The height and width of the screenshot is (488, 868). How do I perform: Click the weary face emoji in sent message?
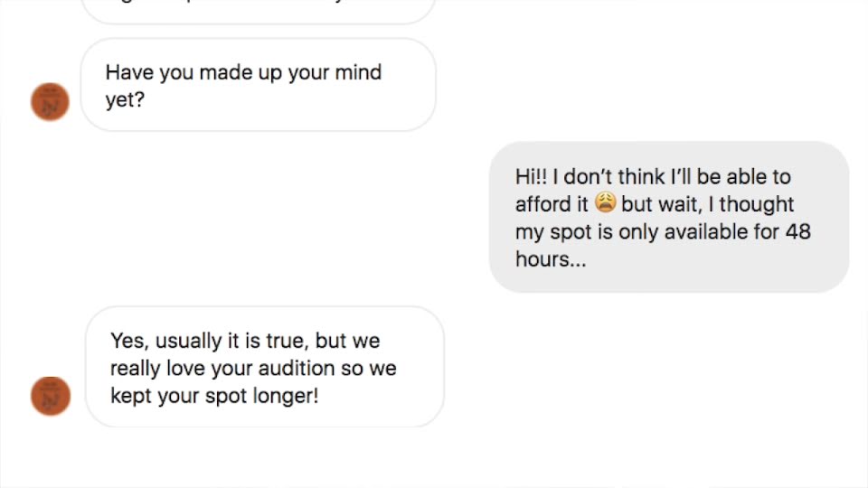(x=605, y=203)
